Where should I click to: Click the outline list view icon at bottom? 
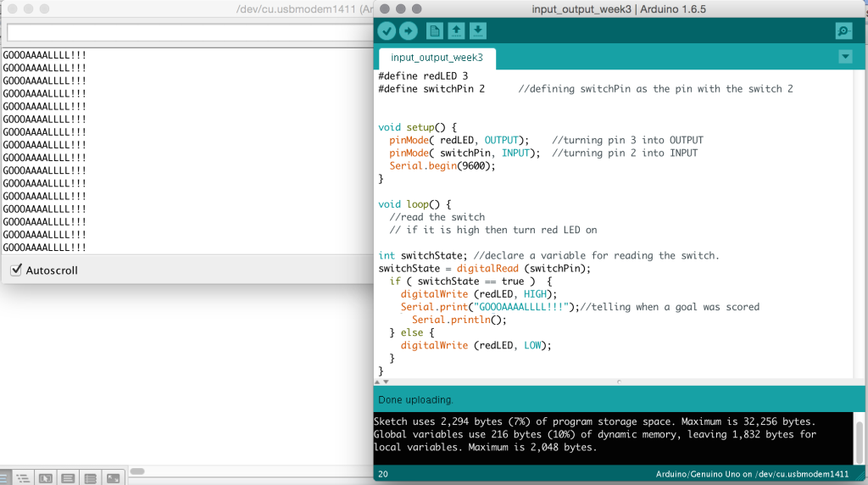pos(23,478)
